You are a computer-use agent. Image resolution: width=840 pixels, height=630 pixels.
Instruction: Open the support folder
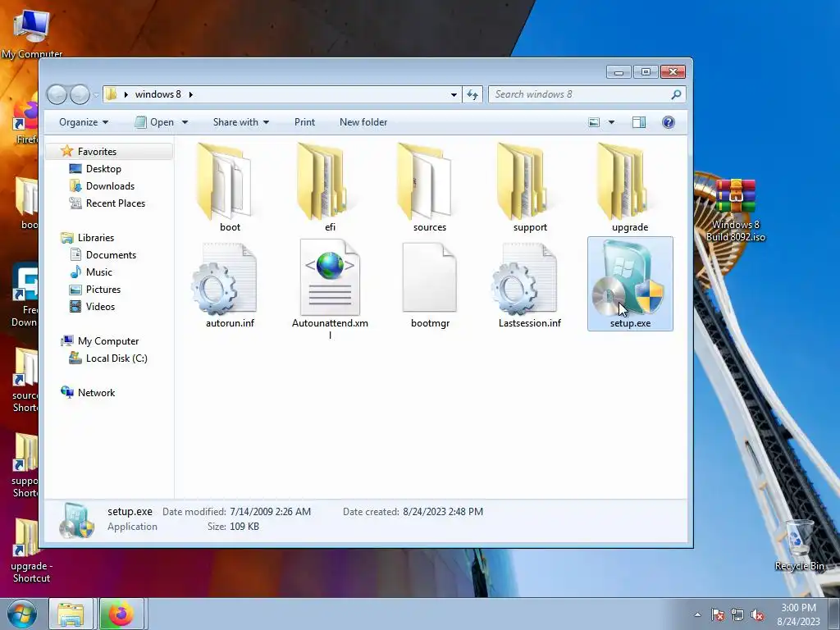tap(530, 186)
